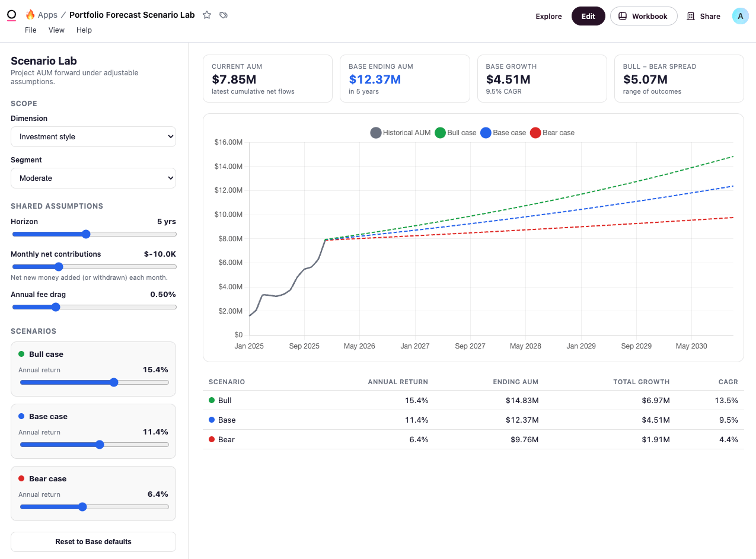Image resolution: width=756 pixels, height=559 pixels.
Task: Click the Explore button
Action: [548, 17]
